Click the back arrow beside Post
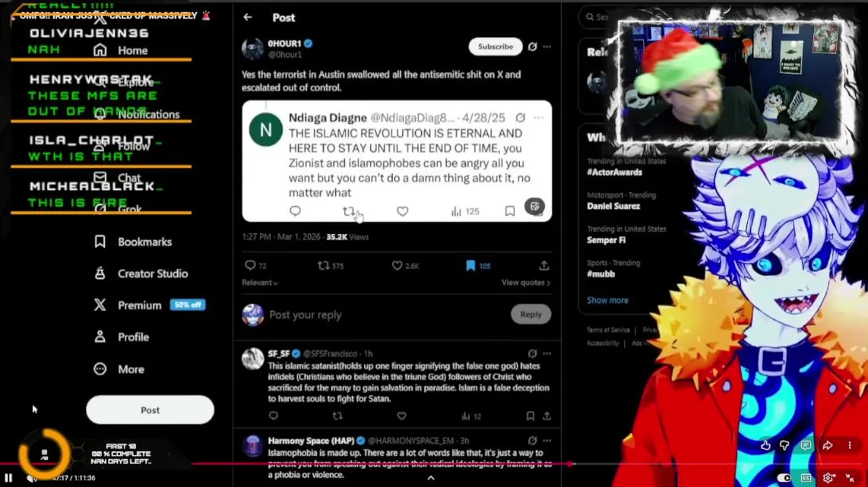Image resolution: width=868 pixels, height=487 pixels. point(247,18)
